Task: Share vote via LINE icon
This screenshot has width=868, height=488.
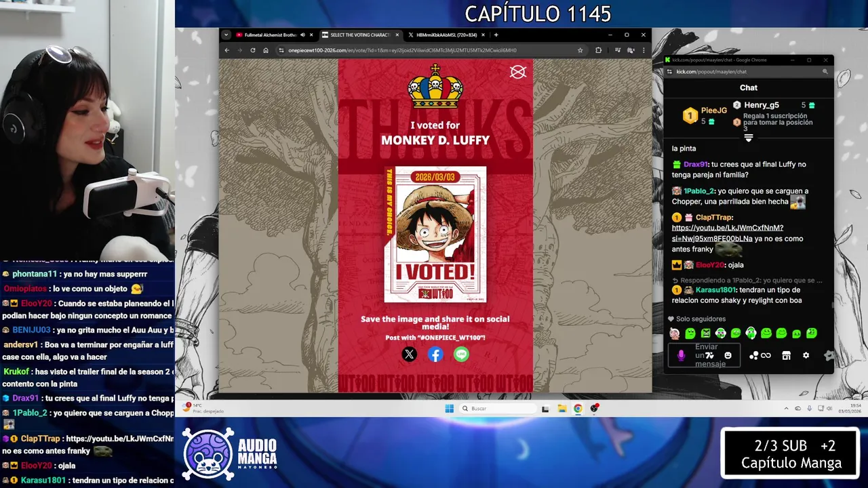Action: (x=461, y=354)
